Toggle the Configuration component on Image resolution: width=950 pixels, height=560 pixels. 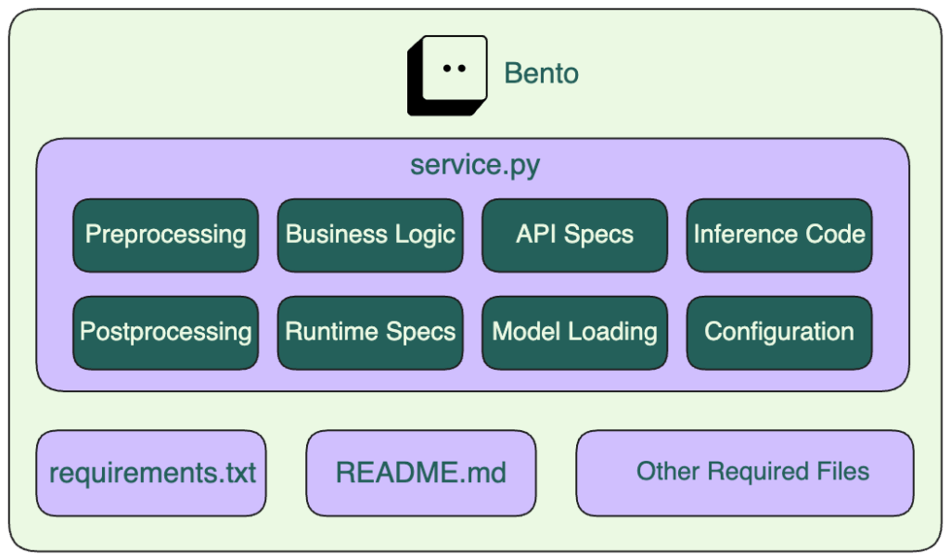pyautogui.click(x=778, y=331)
